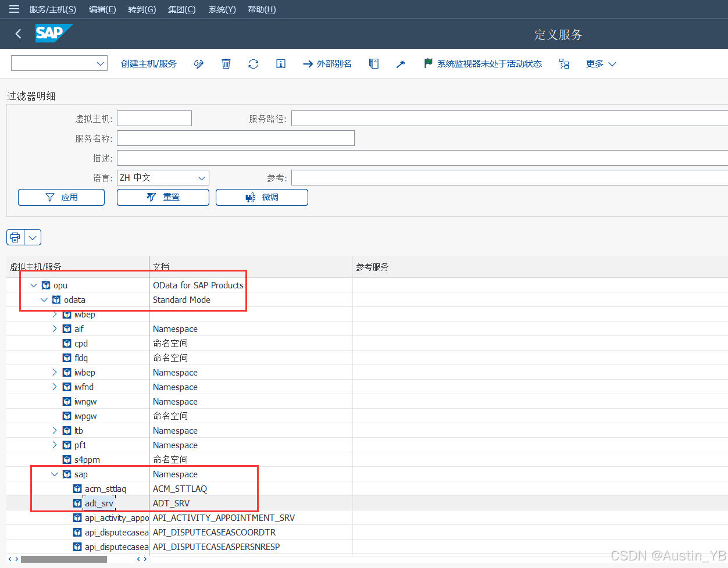Viewport: 728px width, 568px height.
Task: Click the 应用 filter button
Action: [x=62, y=198]
